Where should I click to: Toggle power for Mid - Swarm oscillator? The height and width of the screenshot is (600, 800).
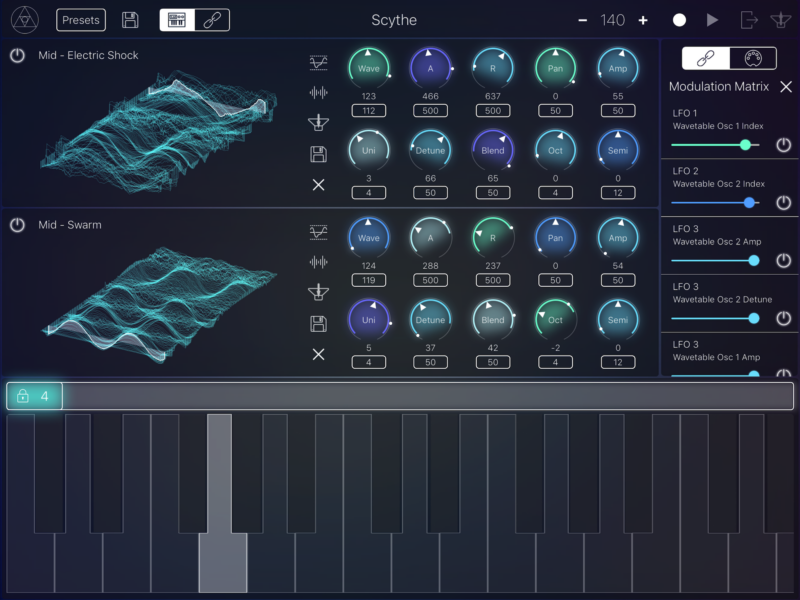click(18, 225)
